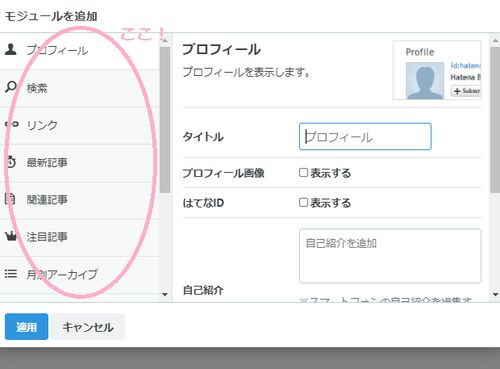Click the settings panel scrollbar thumb
The height and width of the screenshot is (369, 500).
pyautogui.click(x=495, y=119)
